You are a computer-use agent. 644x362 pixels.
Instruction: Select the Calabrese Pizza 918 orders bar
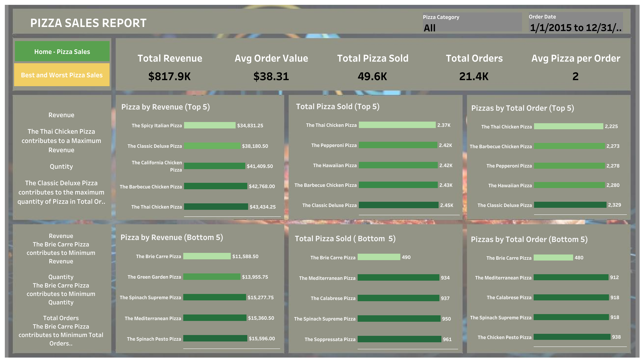571,297
